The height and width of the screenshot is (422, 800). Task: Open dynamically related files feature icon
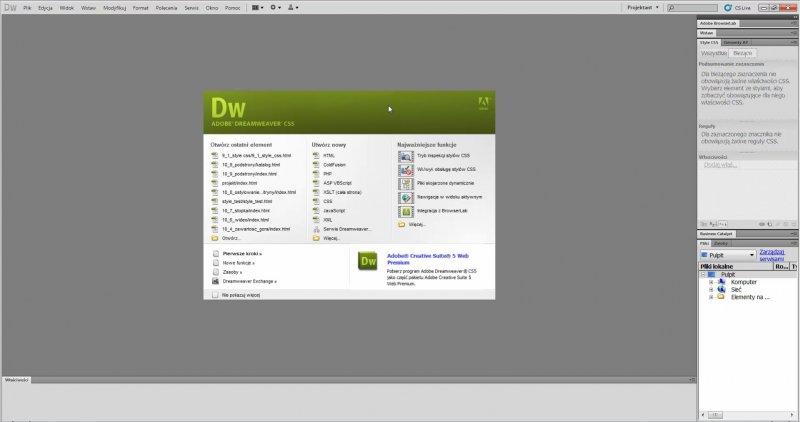point(406,184)
